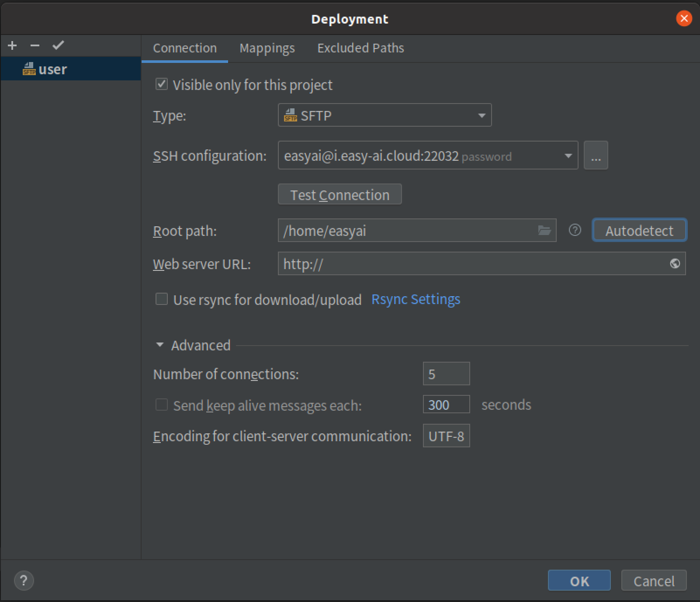Click the Autodetect button
Viewport: 700px width, 602px height.
click(x=639, y=230)
